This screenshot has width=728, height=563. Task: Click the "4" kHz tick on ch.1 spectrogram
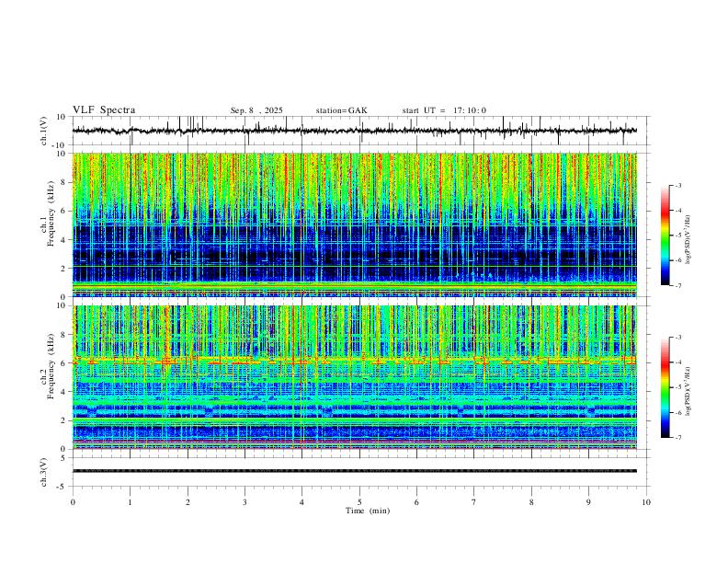click(x=64, y=240)
